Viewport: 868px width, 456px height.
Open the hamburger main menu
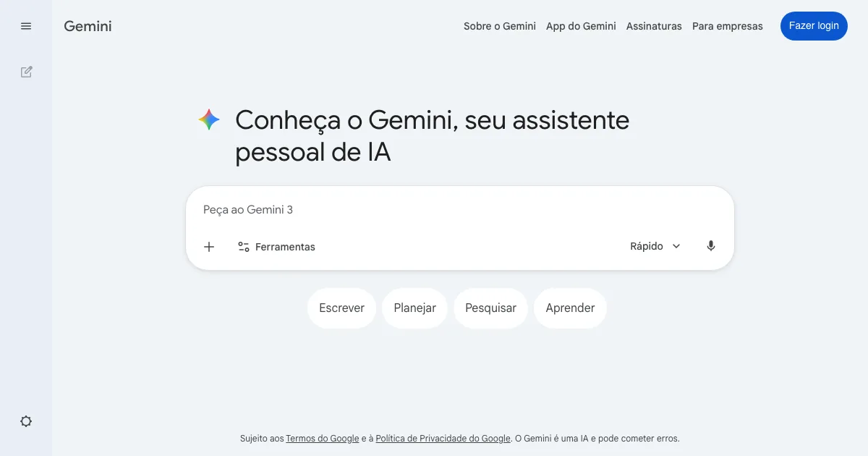pyautogui.click(x=26, y=26)
